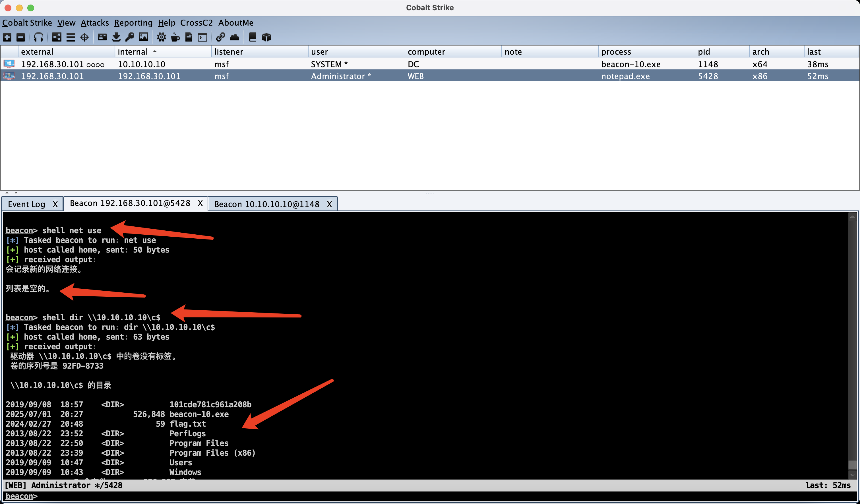Click the document MS Office Macro icon
The height and width of the screenshot is (504, 860).
189,37
